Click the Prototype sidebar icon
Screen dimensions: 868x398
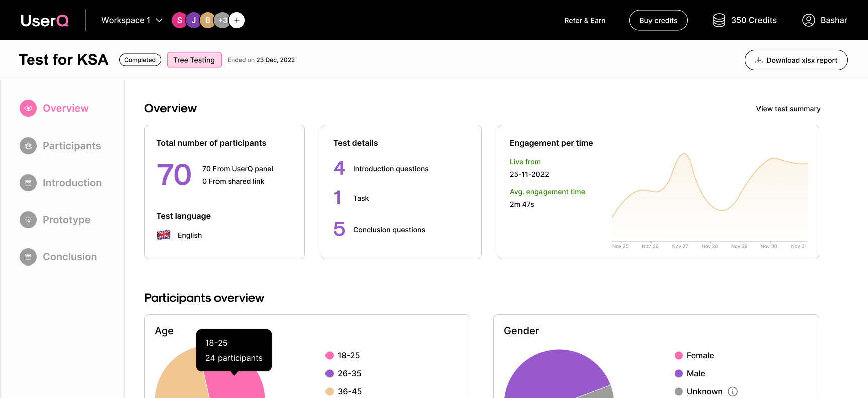[28, 220]
